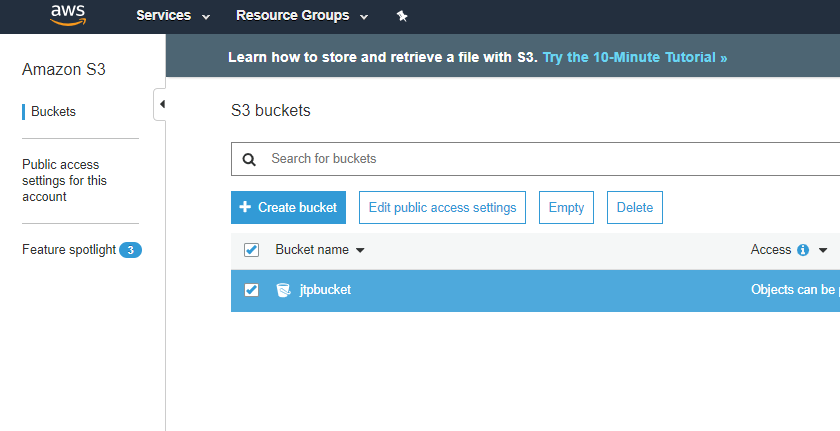
Task: Open the Resource Groups menu
Action: point(302,16)
